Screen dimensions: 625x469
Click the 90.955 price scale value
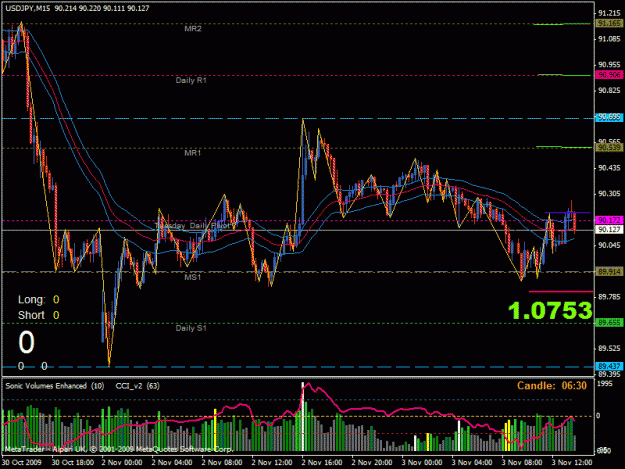click(x=609, y=65)
